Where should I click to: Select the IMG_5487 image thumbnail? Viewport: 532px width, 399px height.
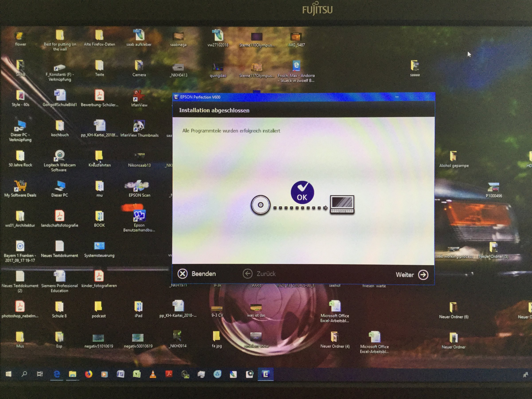(296, 40)
